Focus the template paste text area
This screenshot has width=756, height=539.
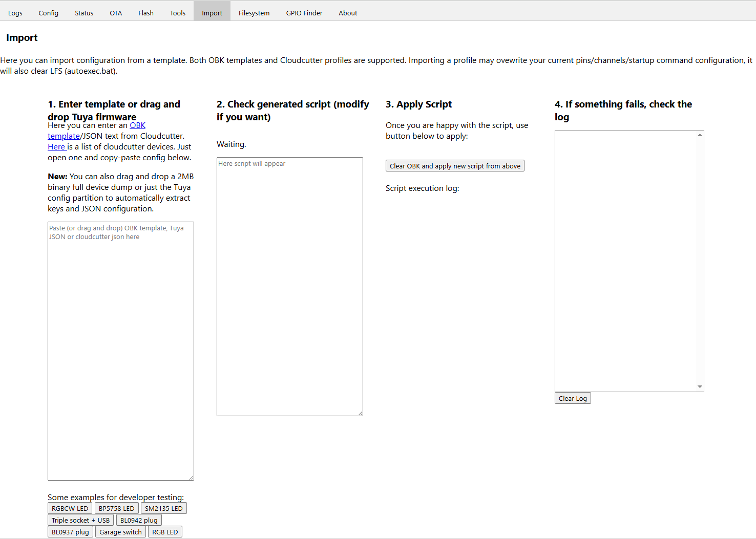click(x=121, y=351)
